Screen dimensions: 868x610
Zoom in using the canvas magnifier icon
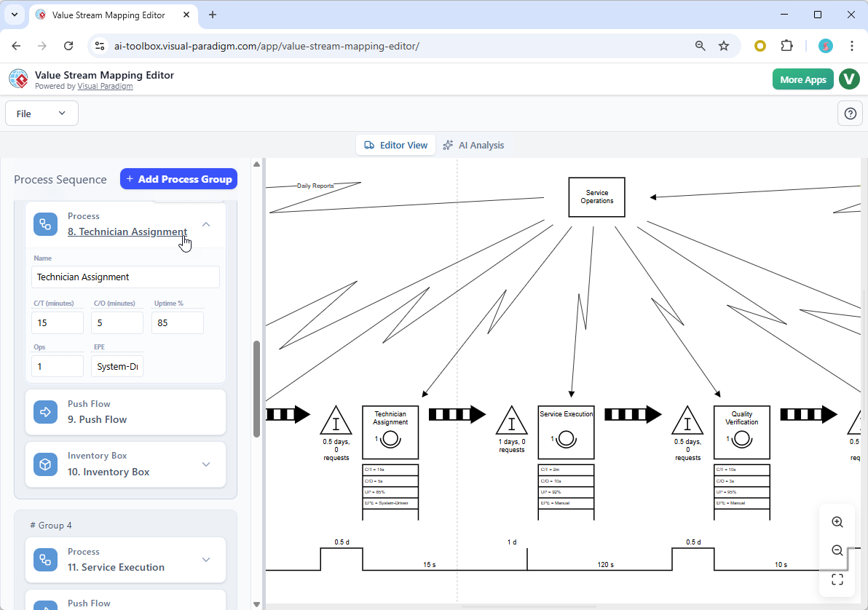(837, 522)
